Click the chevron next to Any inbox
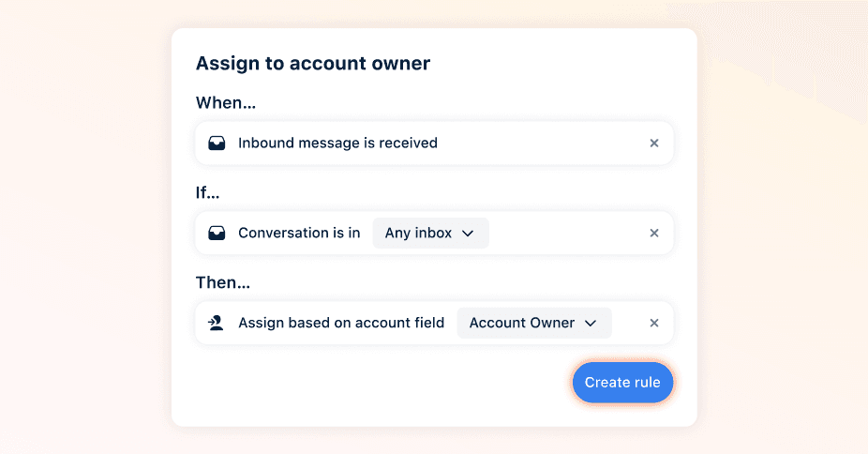This screenshot has height=454, width=868. (468, 234)
